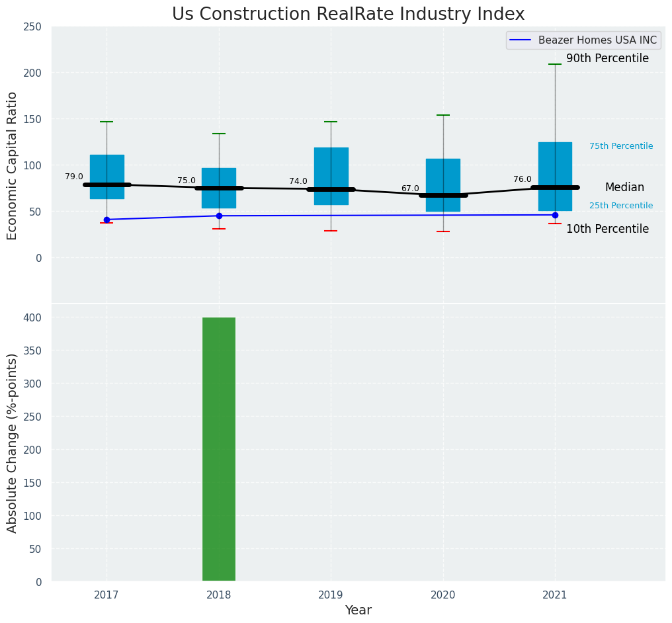
Task: Click the Median annotation text
Action: 624,188
